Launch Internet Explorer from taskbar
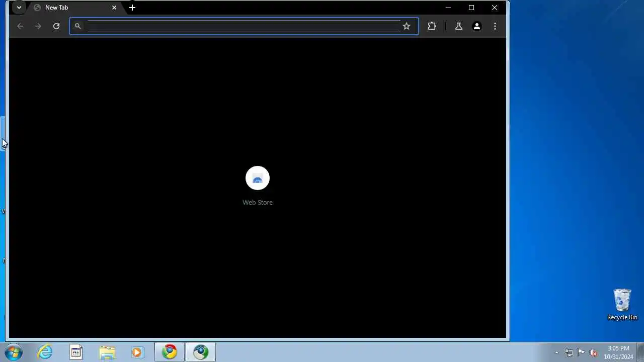 tap(45, 352)
